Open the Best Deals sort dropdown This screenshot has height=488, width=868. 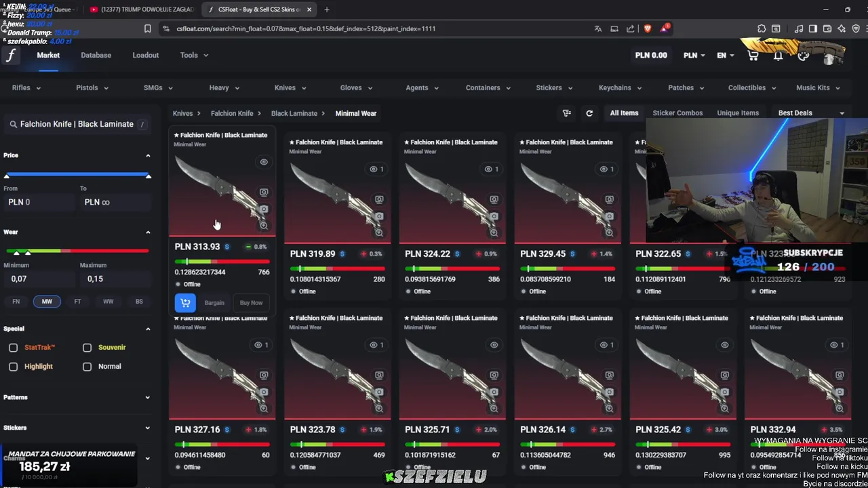coord(811,113)
